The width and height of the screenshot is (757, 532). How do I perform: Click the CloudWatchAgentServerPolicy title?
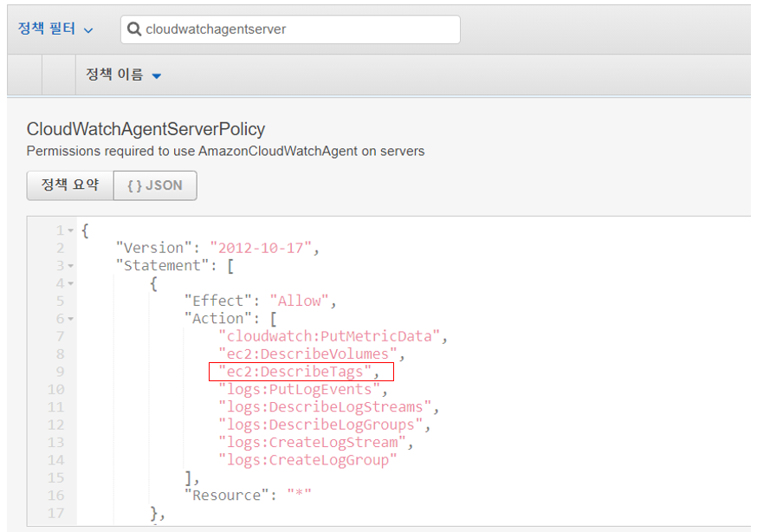tap(146, 129)
